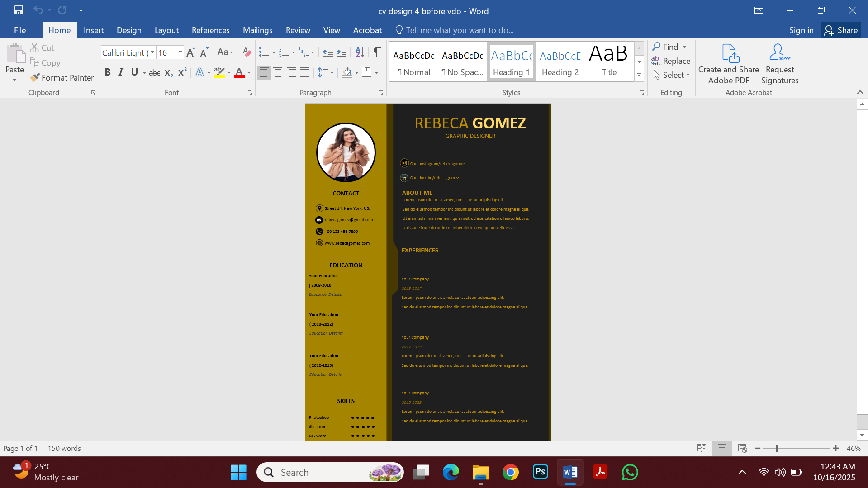This screenshot has width=868, height=488.
Task: Show paragraph marks with the pilcrow icon
Action: (x=377, y=52)
